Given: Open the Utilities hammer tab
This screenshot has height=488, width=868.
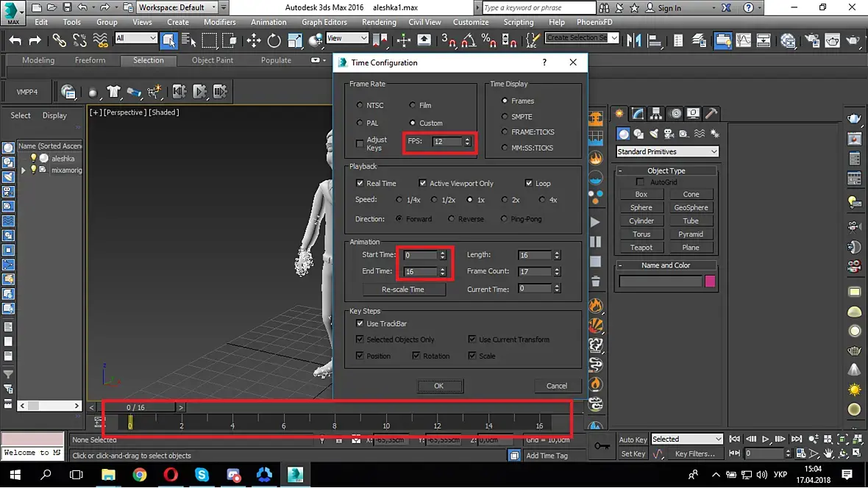Looking at the screenshot, I should pyautogui.click(x=711, y=113).
